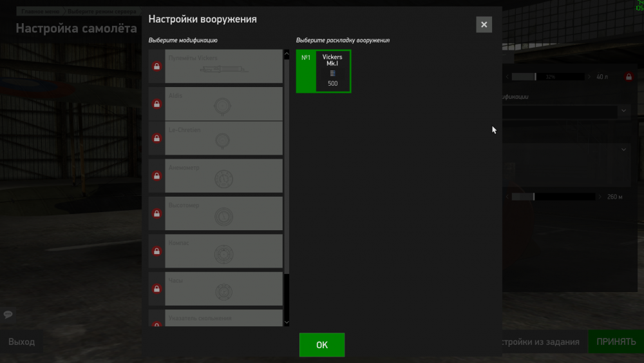Click the fuel slider showing 32%

coord(548,77)
